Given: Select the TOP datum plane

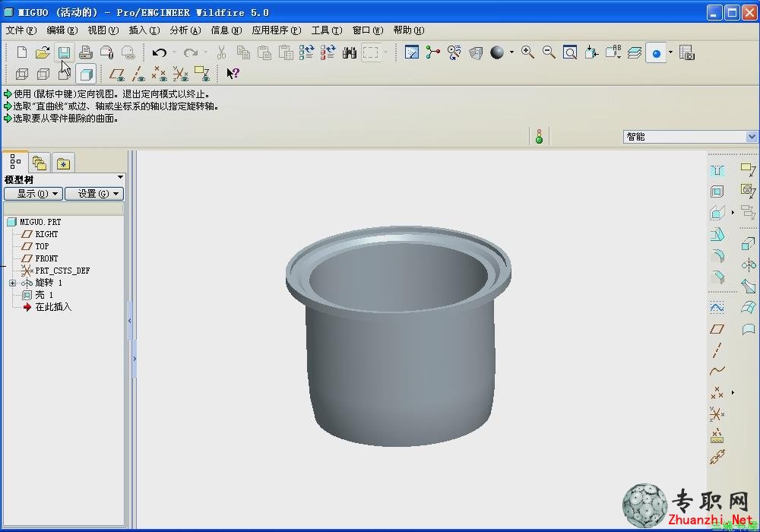Looking at the screenshot, I should pos(42,246).
